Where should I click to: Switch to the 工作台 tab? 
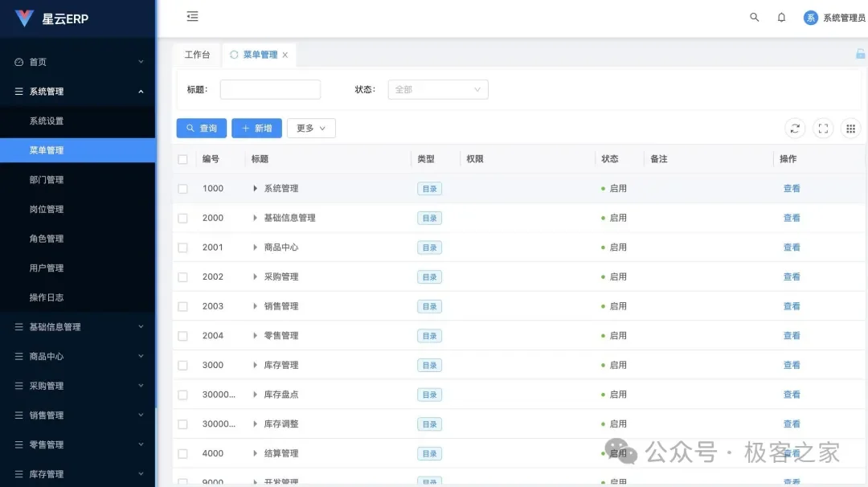(198, 55)
